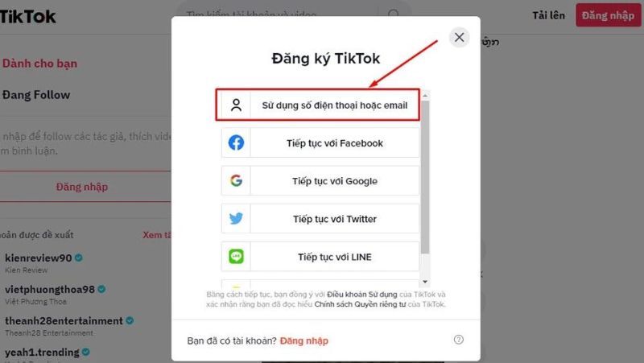The image size is (644, 363).
Task: Open the Điều khoản Sử dụng link
Action: click(x=361, y=295)
